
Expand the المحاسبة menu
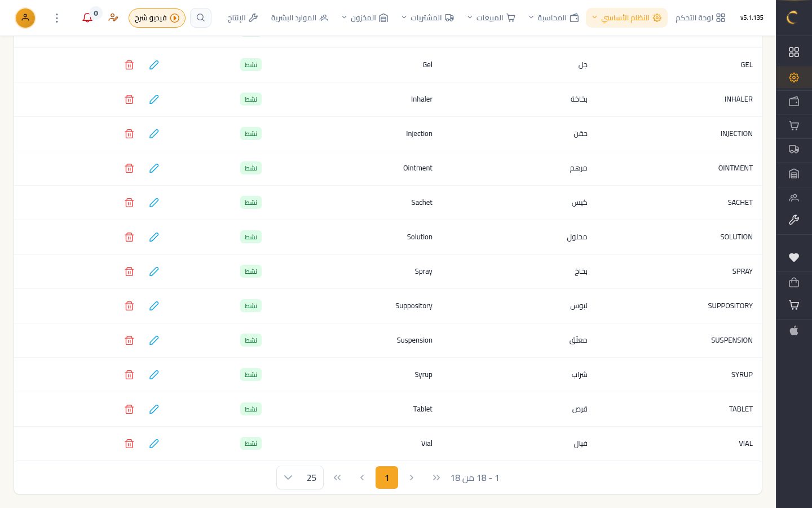tap(554, 18)
